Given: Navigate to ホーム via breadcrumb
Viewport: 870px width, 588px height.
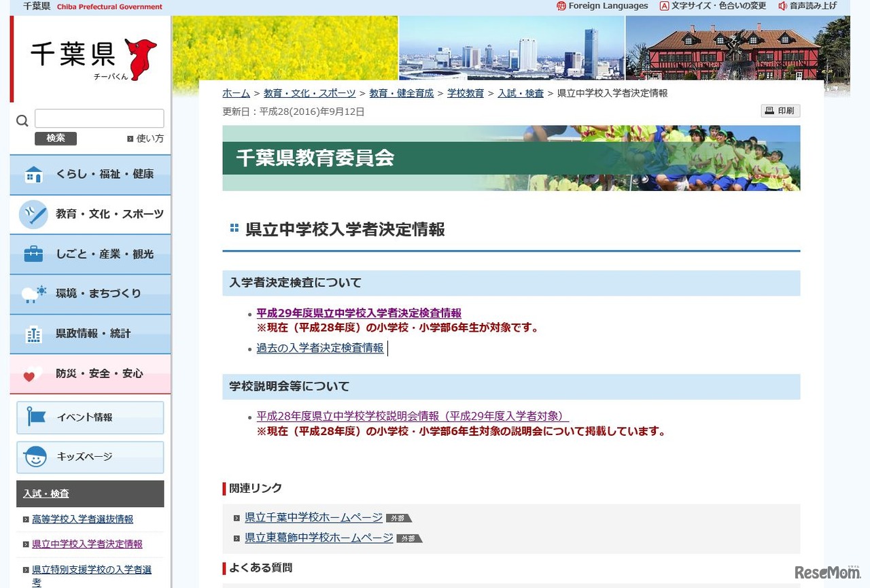Looking at the screenshot, I should (236, 93).
